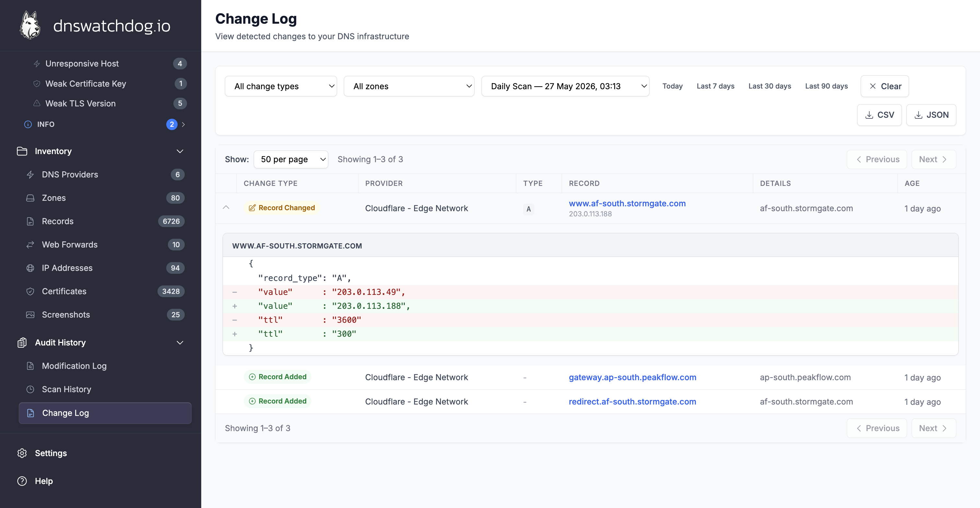
Task: Click the X icon on Clear button
Action: (873, 86)
